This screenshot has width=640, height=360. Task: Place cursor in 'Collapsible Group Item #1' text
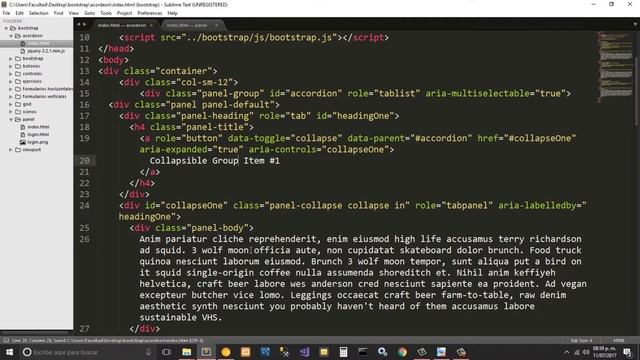(215, 161)
